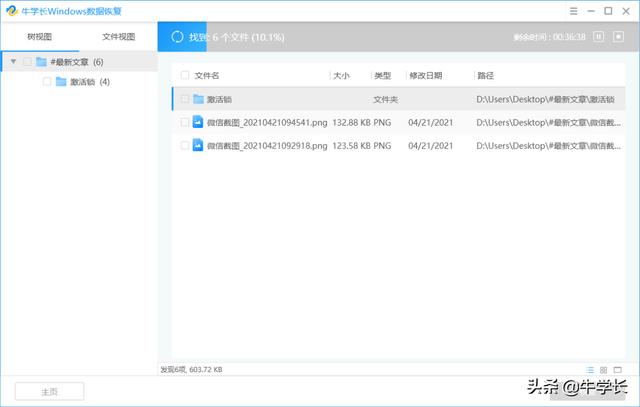Click the 激活锁 folder icon in file list
Viewport: 640px width, 407px height.
point(198,99)
